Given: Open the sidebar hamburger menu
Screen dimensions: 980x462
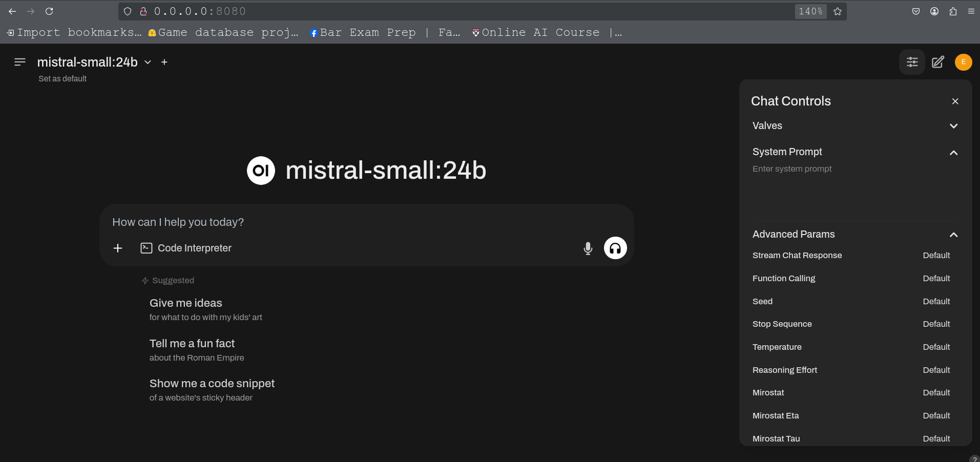Looking at the screenshot, I should click(x=20, y=62).
